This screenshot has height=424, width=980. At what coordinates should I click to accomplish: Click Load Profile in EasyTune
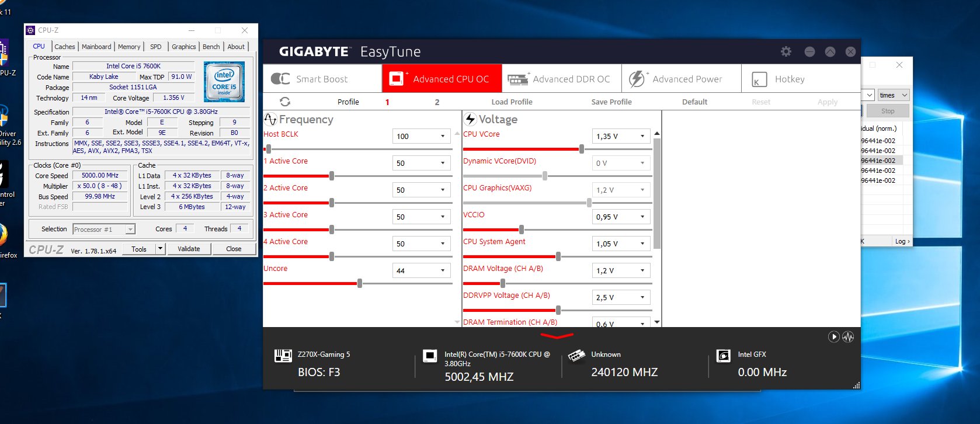tap(512, 102)
